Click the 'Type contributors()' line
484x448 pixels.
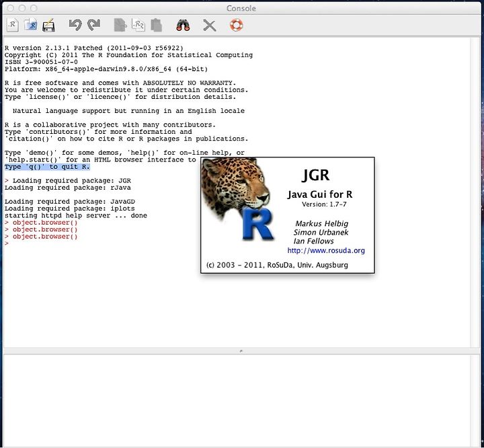pyautogui.click(x=98, y=132)
